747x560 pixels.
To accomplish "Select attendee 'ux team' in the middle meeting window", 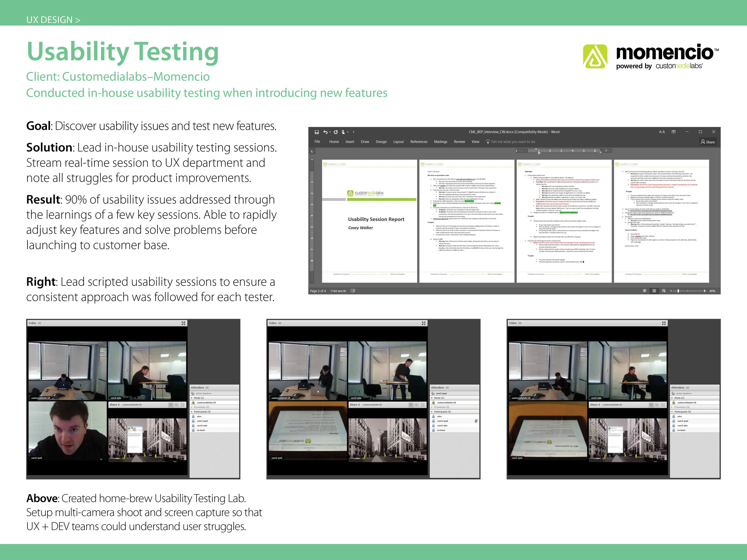I will pos(454,430).
